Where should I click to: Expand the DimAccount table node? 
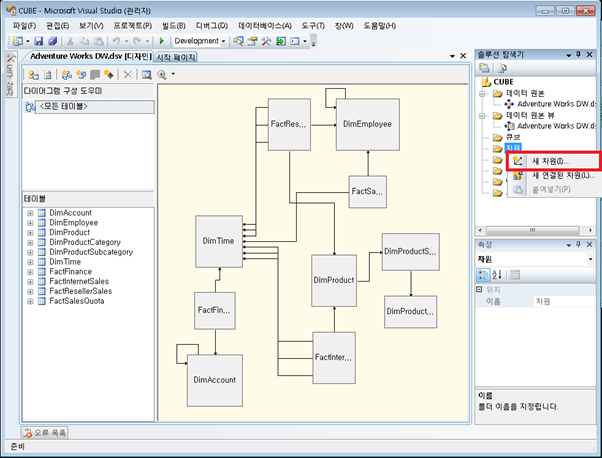click(x=30, y=213)
